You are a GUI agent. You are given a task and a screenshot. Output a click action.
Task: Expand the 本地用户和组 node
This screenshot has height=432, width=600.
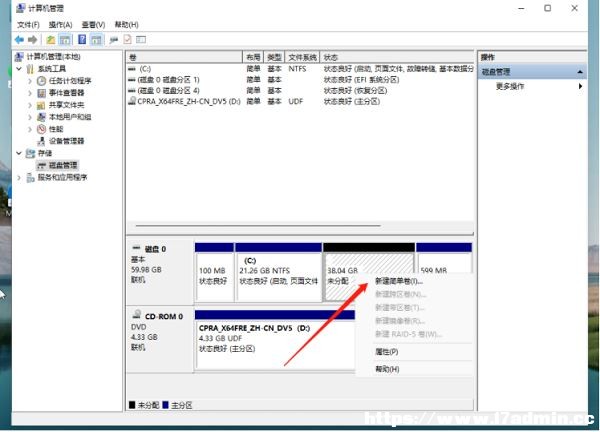(x=30, y=117)
